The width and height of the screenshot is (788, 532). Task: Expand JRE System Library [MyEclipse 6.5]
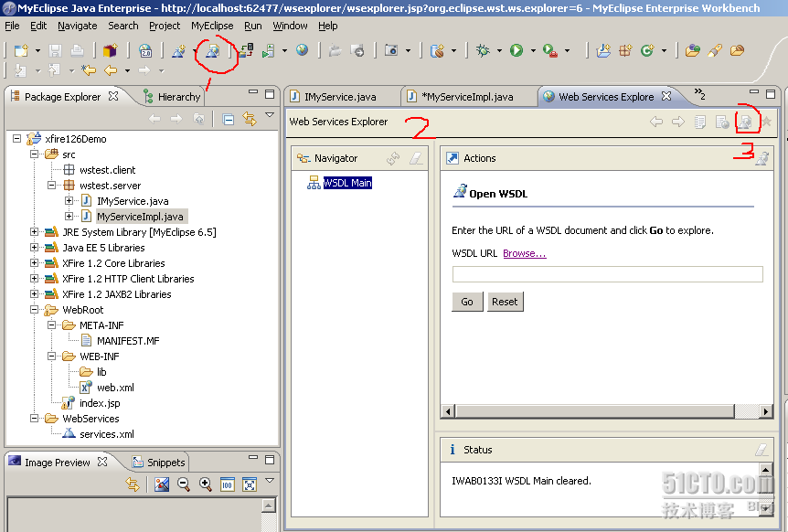point(33,231)
